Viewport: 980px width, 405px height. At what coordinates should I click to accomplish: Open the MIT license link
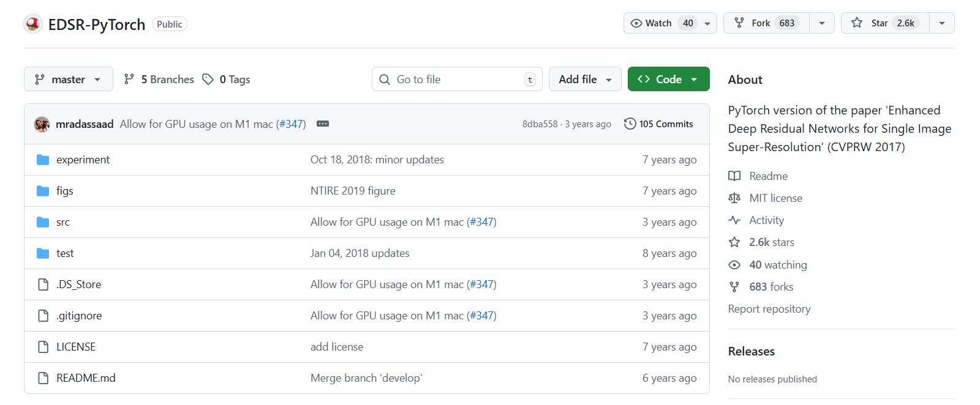775,198
